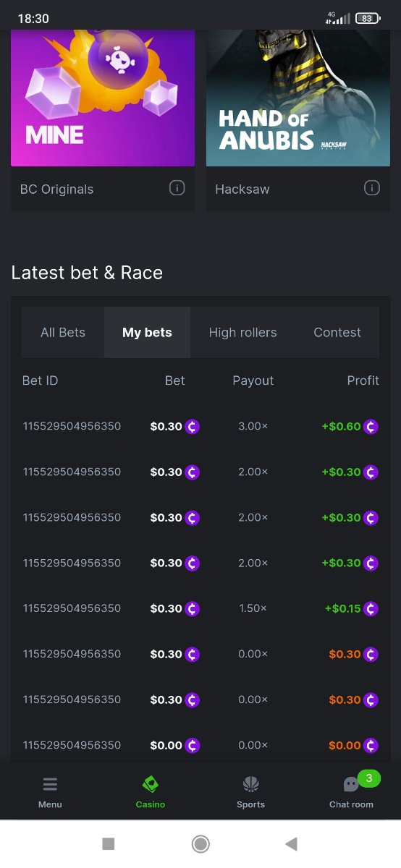Switch to All Bets tab

(63, 333)
